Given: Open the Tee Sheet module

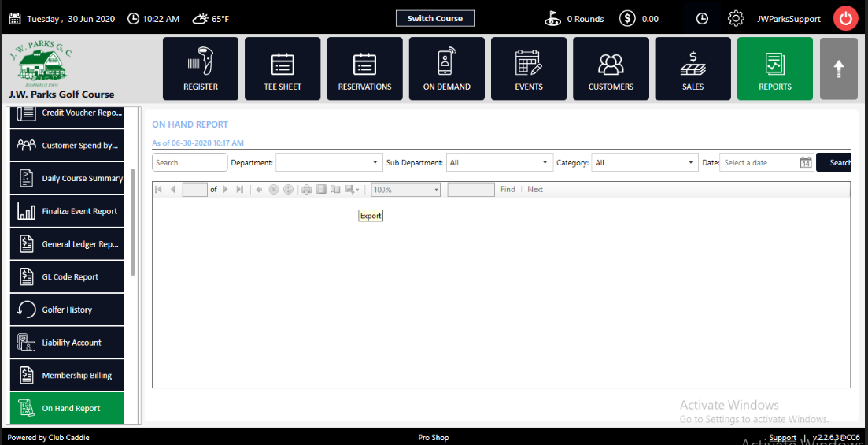Looking at the screenshot, I should tap(283, 69).
